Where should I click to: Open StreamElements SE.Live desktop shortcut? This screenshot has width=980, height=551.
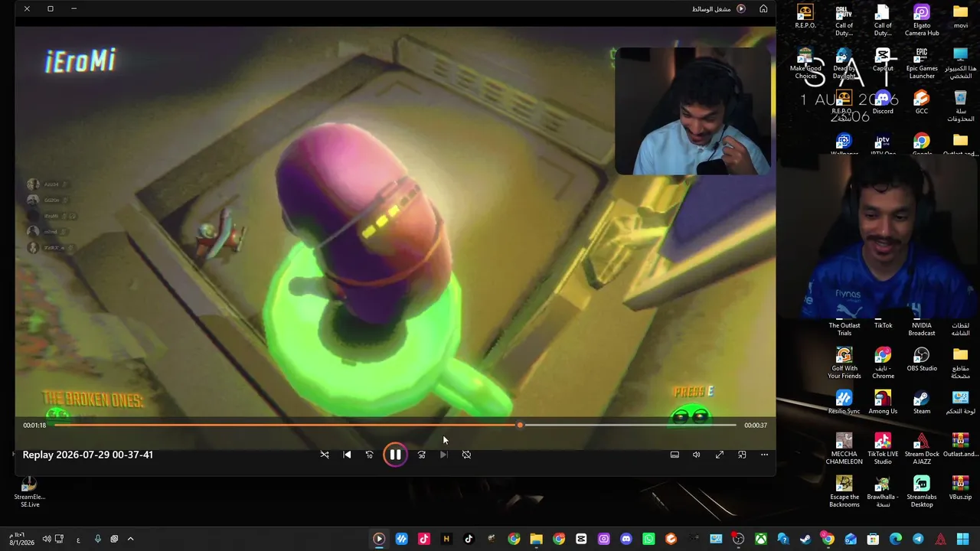(x=29, y=492)
